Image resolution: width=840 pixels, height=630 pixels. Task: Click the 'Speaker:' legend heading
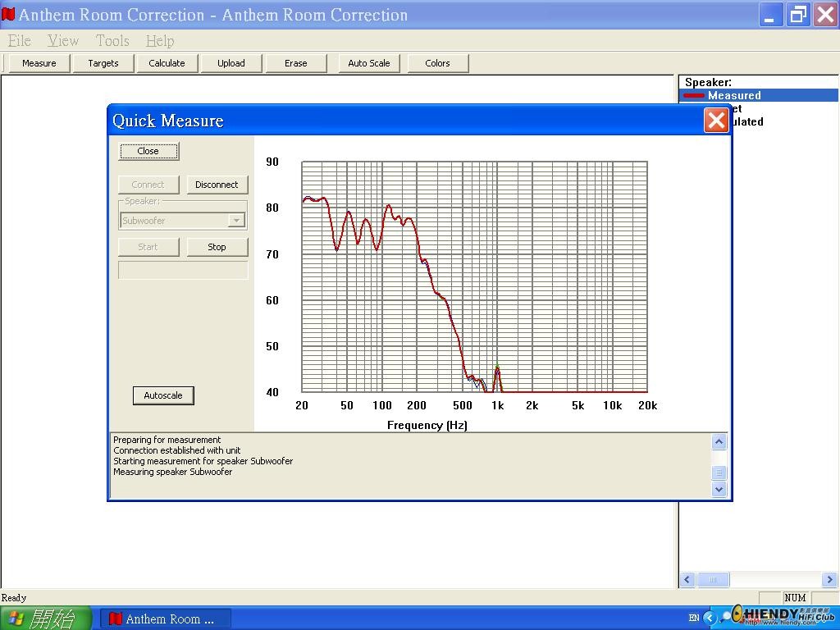(708, 83)
